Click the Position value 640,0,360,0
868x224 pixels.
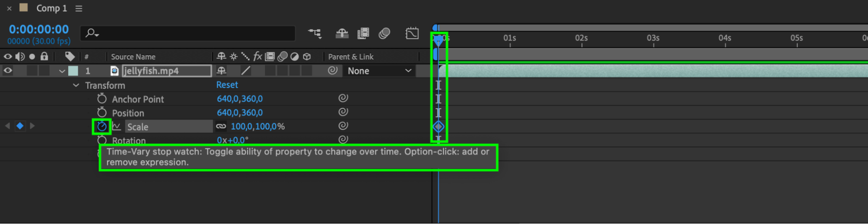point(240,113)
